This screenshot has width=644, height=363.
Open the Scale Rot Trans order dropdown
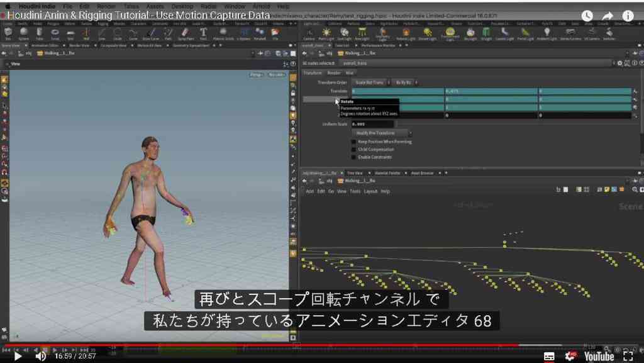tap(371, 82)
